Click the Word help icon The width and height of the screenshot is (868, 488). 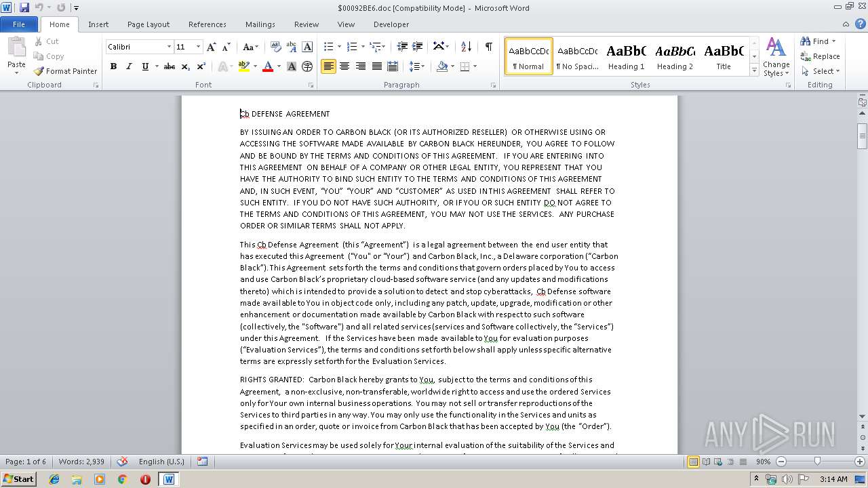point(859,24)
